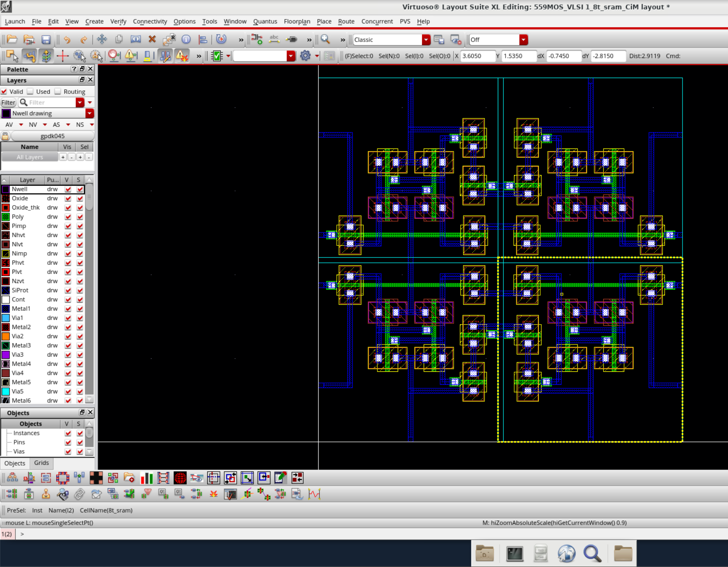The height and width of the screenshot is (567, 728).
Task: Click the magnifier Zoom toolbar icon
Action: [325, 39]
